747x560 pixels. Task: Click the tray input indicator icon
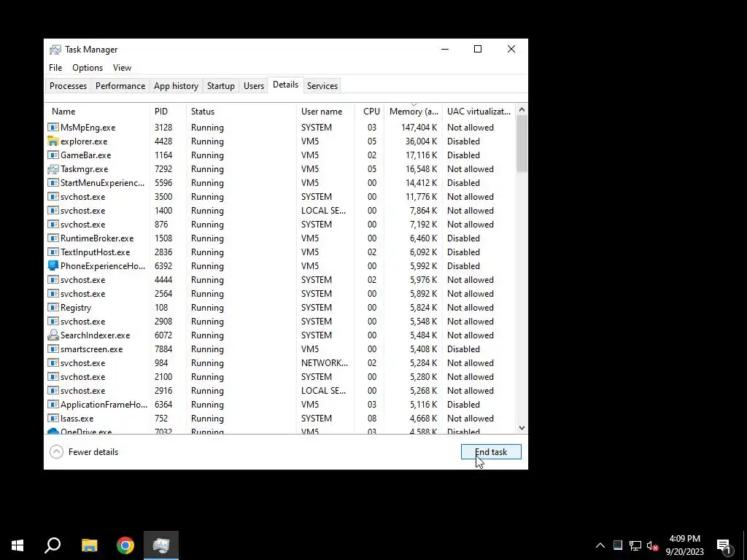[617, 545]
